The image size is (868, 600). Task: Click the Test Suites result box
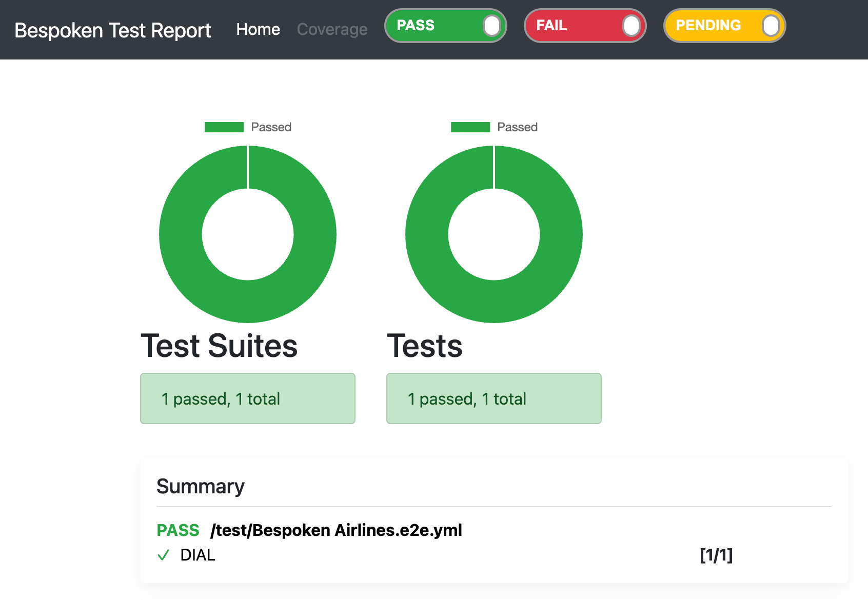pos(248,398)
